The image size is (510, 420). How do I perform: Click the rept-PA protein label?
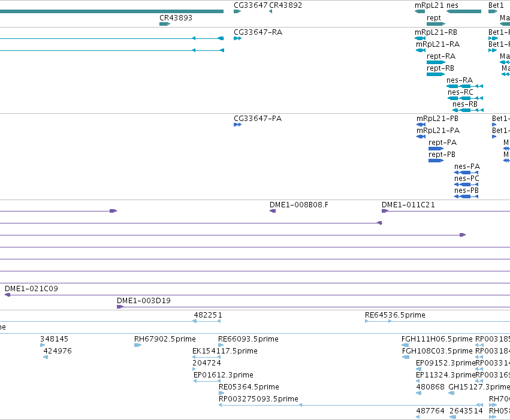point(443,143)
